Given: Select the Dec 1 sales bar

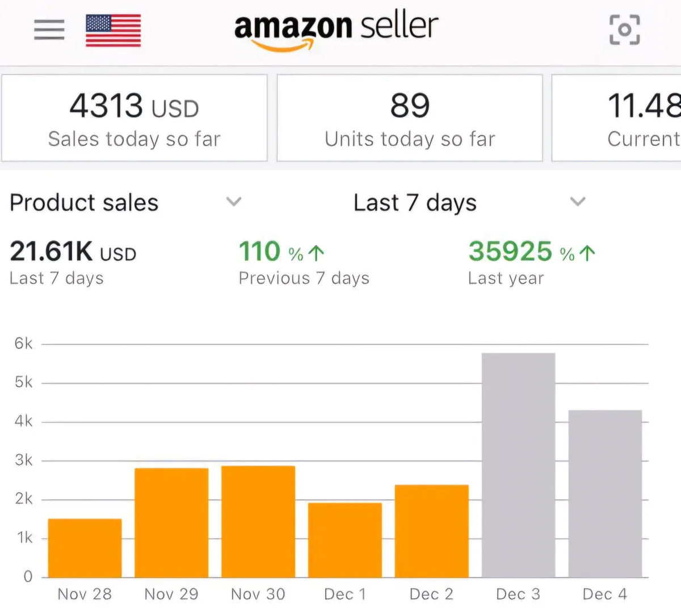Looking at the screenshot, I should point(345,540).
